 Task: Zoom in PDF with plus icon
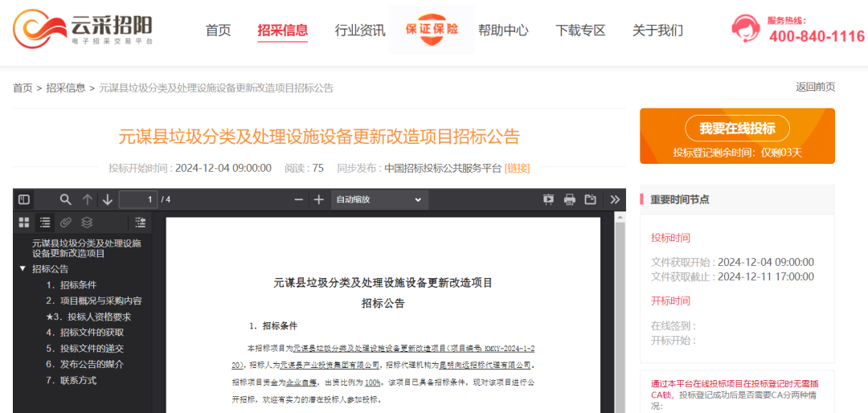[x=319, y=199]
